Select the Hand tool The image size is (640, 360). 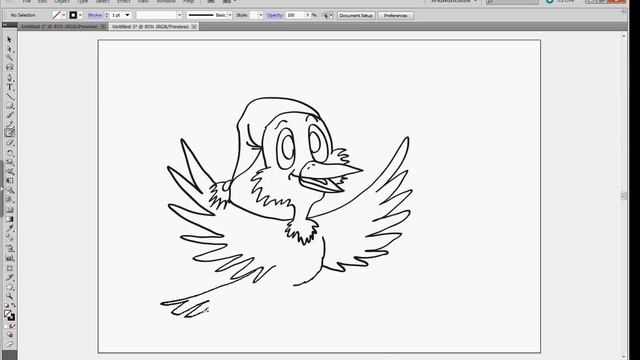coord(9,287)
